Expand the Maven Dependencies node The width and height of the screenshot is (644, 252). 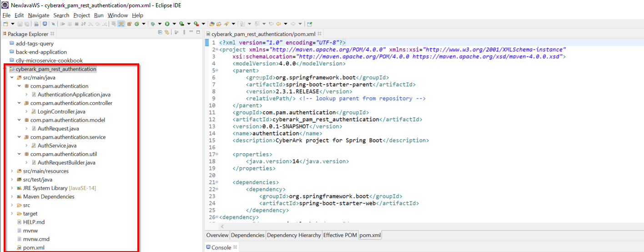pos(12,197)
